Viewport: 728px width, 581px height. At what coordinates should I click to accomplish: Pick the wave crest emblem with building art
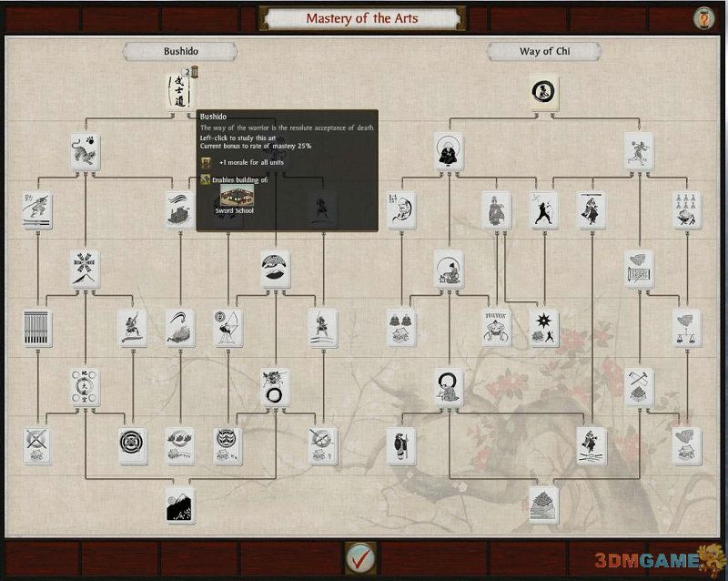[x=228, y=446]
